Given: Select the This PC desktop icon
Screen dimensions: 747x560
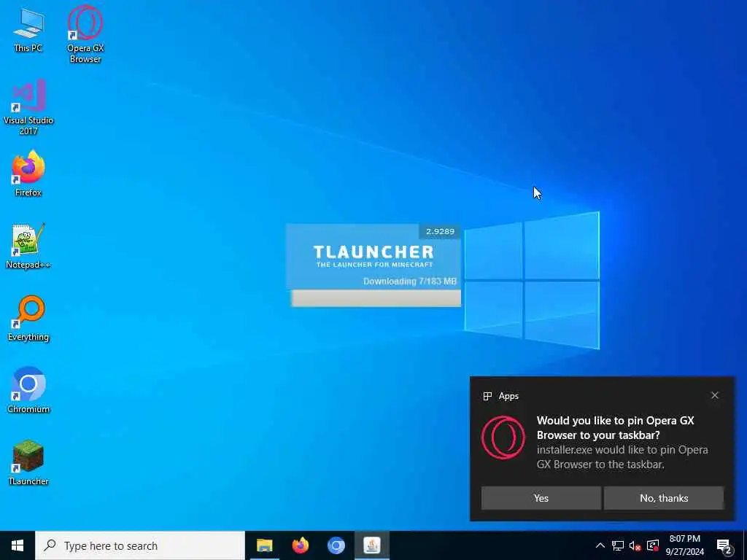Looking at the screenshot, I should (x=28, y=29).
